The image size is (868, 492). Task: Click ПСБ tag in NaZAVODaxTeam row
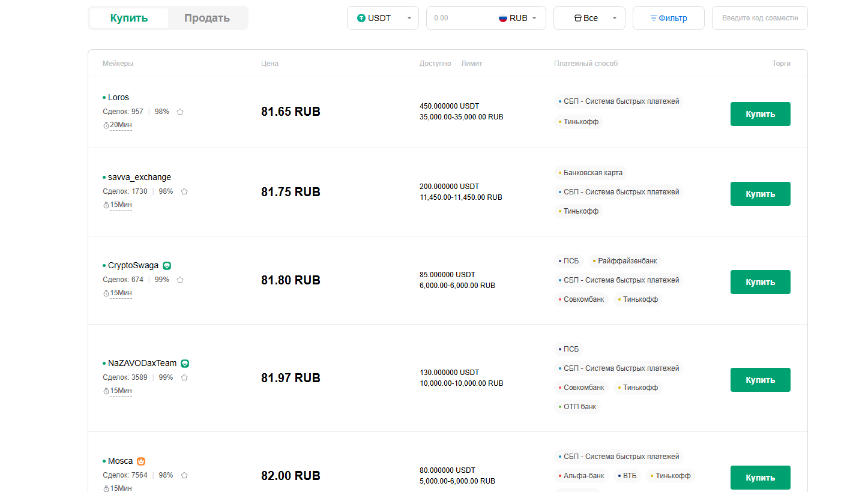pos(568,349)
